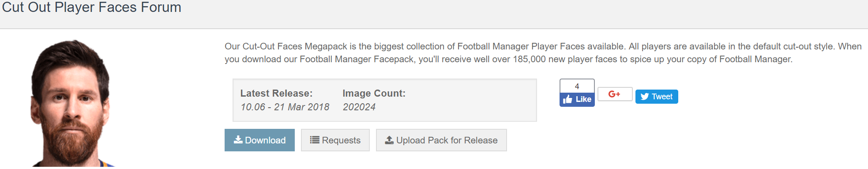
Task: Click the word Download in the blue button
Action: (x=265, y=140)
